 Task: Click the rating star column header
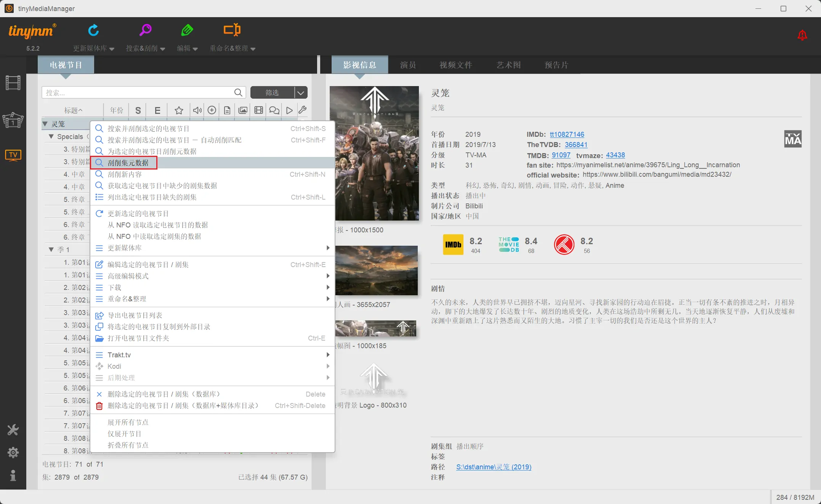179,110
